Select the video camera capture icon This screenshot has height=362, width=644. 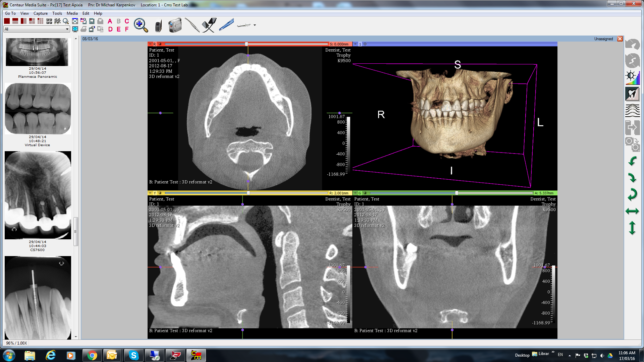175,25
